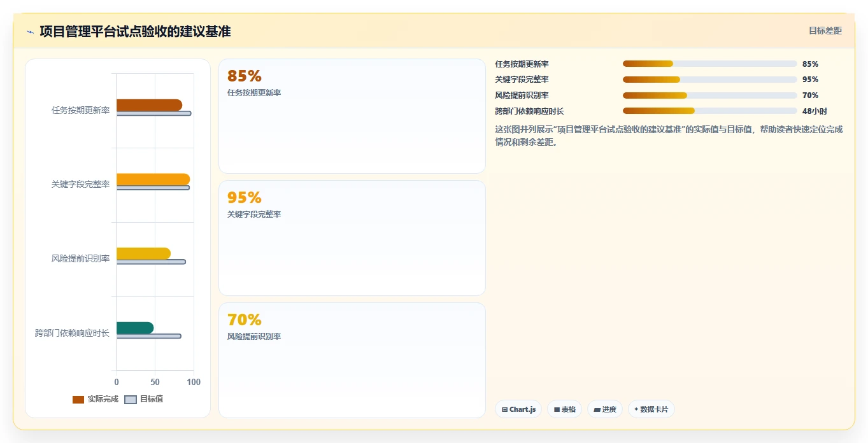Image resolution: width=868 pixels, height=443 pixels.
Task: Click the gray target bar for 任务按期更新率
Action: 153,113
